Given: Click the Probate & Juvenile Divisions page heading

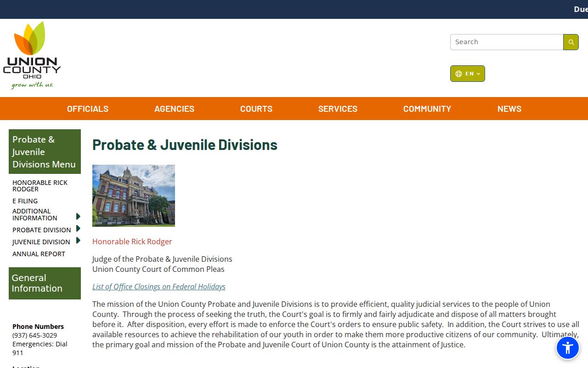Looking at the screenshot, I should point(185,145).
